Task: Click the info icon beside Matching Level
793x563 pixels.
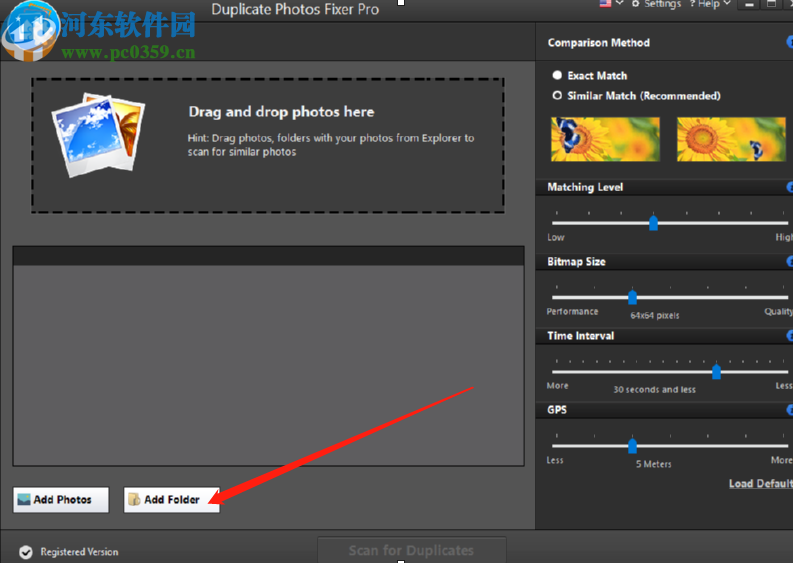Action: pyautogui.click(x=789, y=187)
